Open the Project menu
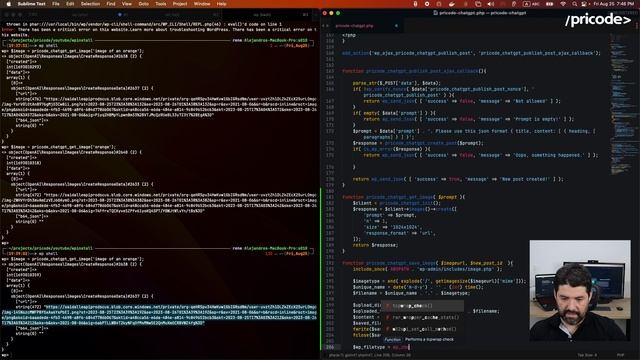Viewport: 640px width, 360px height. [180, 4]
